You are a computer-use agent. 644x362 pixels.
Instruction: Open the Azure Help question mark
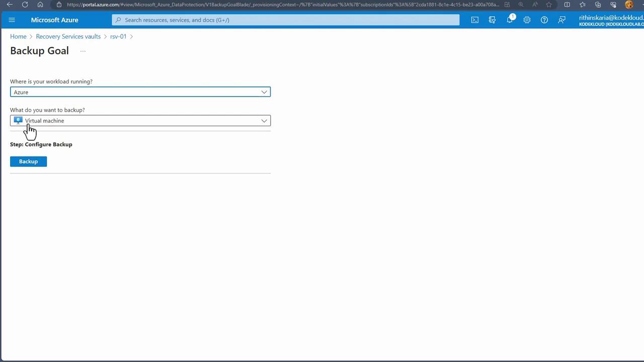544,20
